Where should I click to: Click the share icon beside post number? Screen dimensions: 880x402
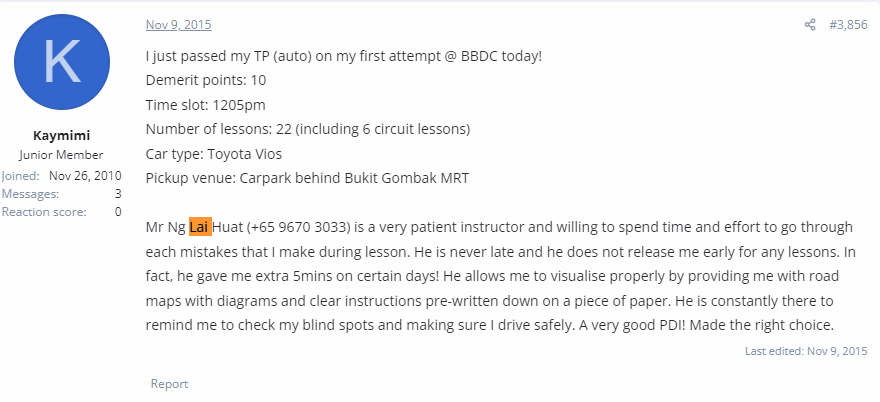tap(810, 25)
